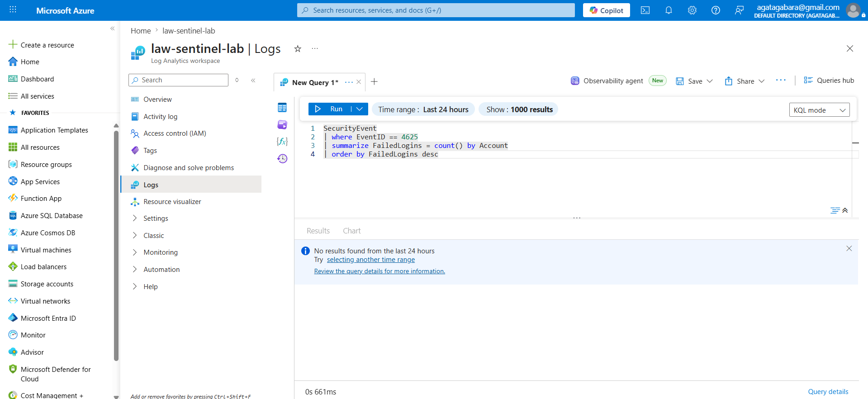Collapse the portal left sidebar
Image resolution: width=868 pixels, height=399 pixels.
tap(112, 28)
